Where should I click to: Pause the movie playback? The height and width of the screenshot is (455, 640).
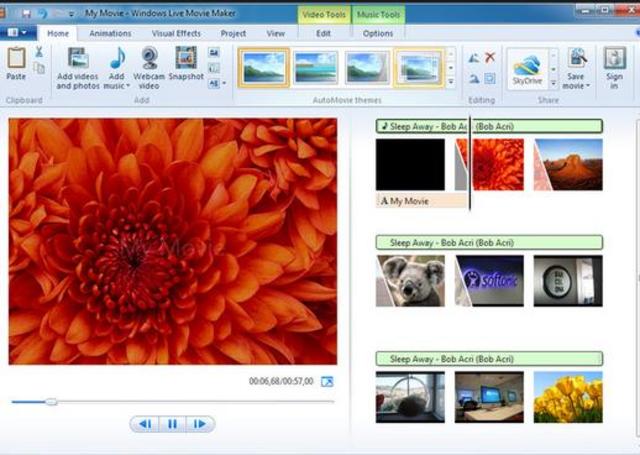point(173,424)
